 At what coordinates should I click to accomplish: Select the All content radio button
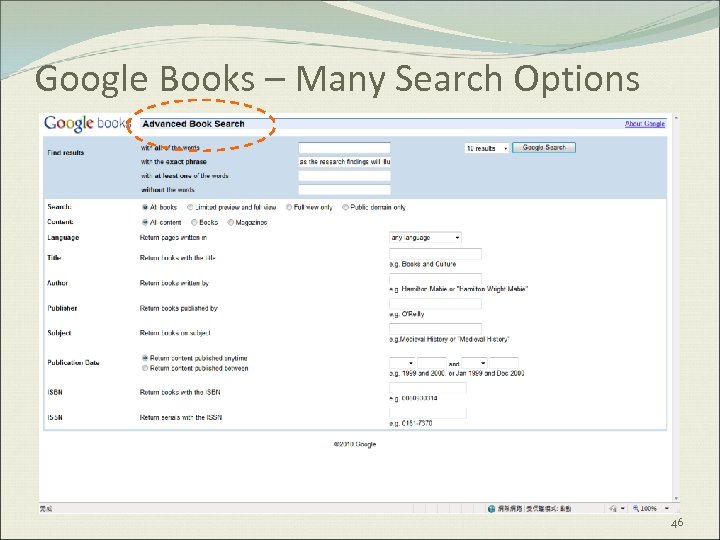(145, 222)
